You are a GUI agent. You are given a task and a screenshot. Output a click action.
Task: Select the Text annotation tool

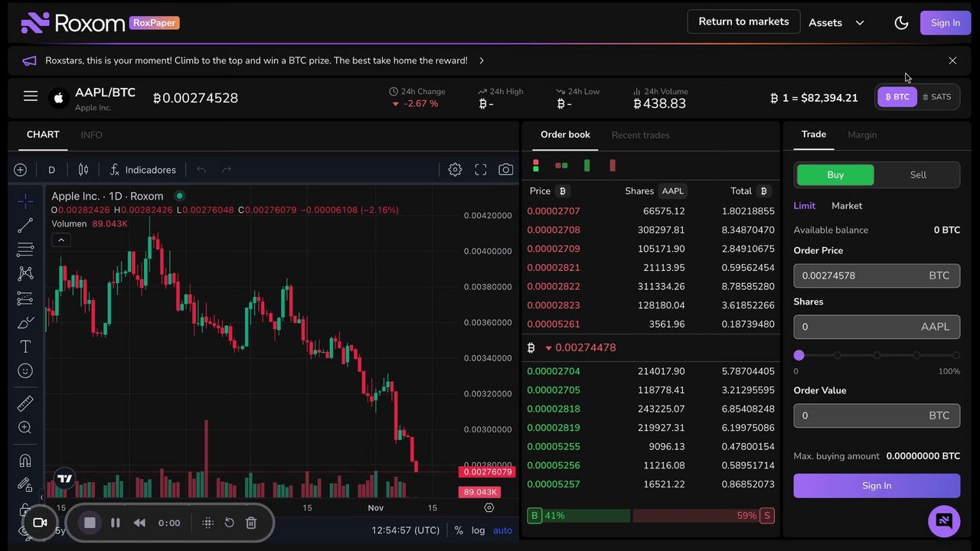25,347
